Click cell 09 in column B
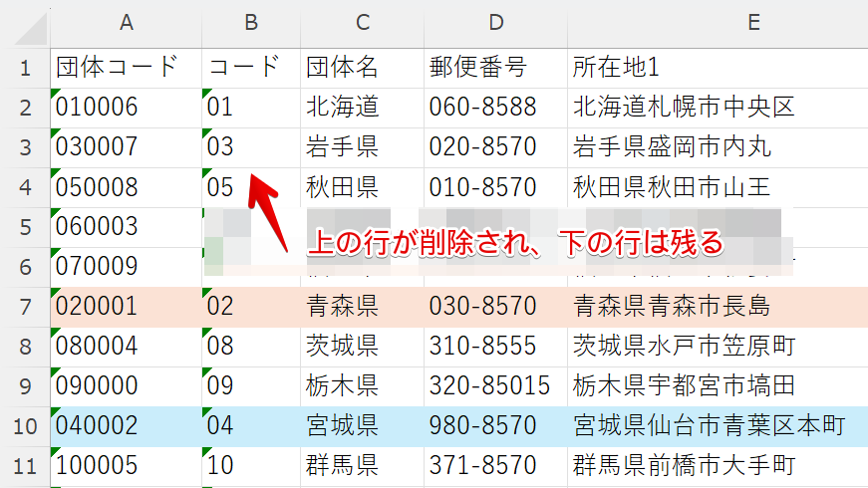Viewport: 868px width, 488px height. (x=251, y=387)
